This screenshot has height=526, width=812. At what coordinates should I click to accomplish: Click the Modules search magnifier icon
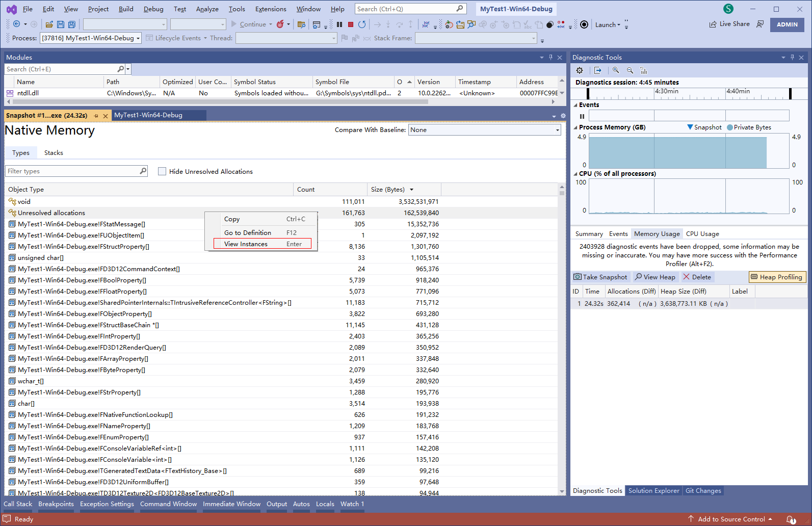click(x=121, y=69)
